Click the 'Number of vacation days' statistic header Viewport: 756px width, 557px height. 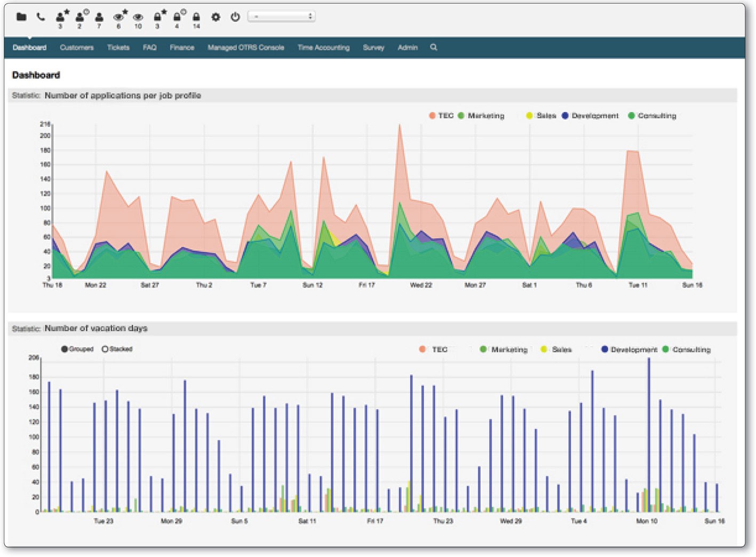tap(96, 328)
